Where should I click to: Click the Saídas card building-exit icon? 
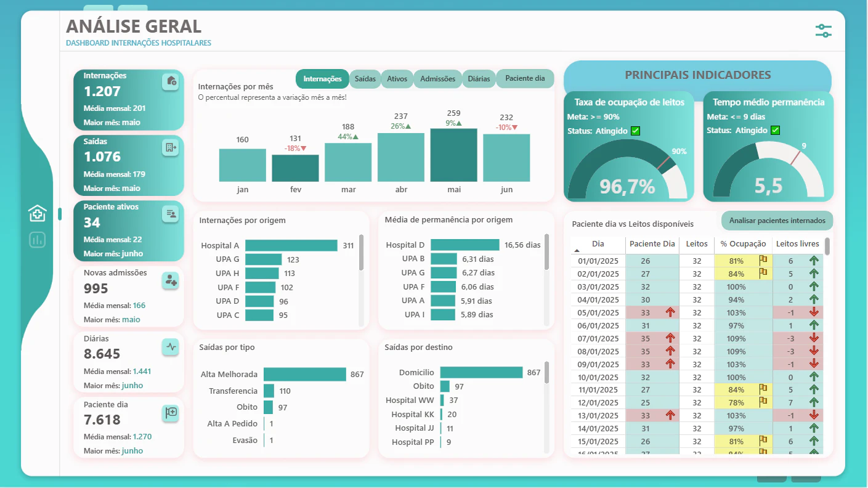pos(171,147)
